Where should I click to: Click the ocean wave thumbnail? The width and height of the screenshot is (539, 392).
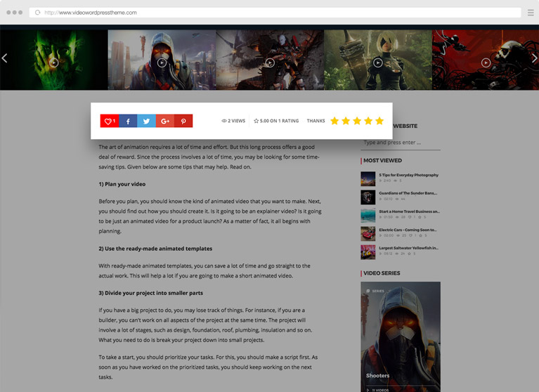(368, 216)
